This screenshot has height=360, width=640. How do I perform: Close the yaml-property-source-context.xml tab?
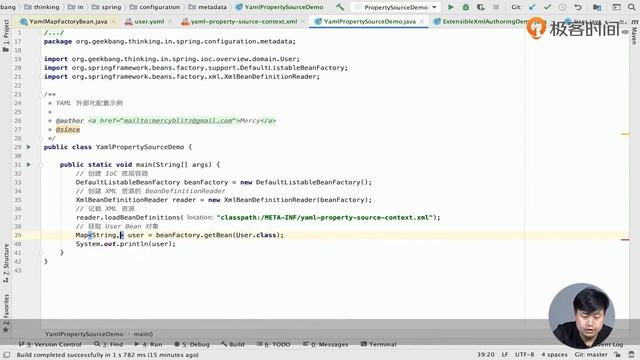point(303,21)
